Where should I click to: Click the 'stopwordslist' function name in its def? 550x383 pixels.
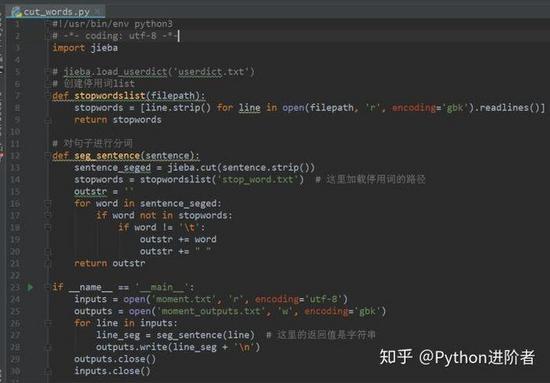tap(110, 96)
